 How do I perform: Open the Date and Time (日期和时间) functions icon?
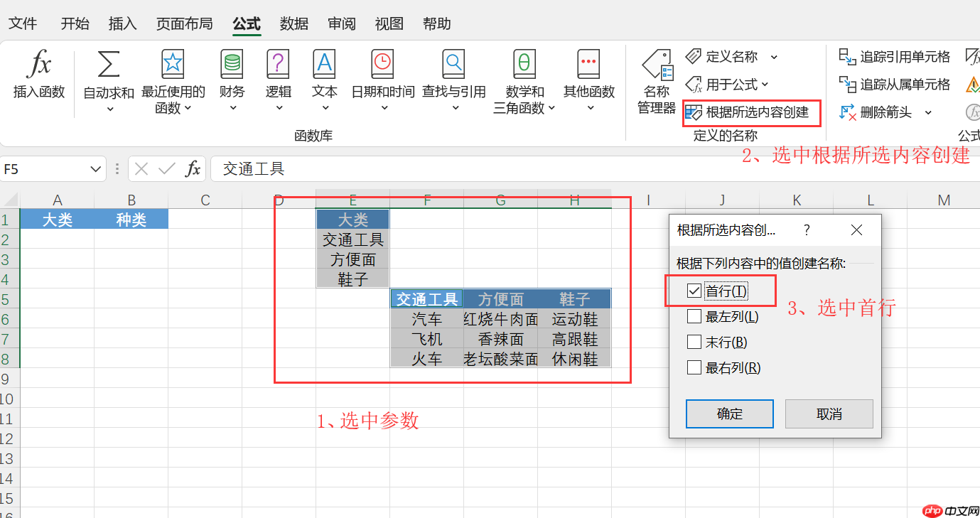pyautogui.click(x=382, y=64)
